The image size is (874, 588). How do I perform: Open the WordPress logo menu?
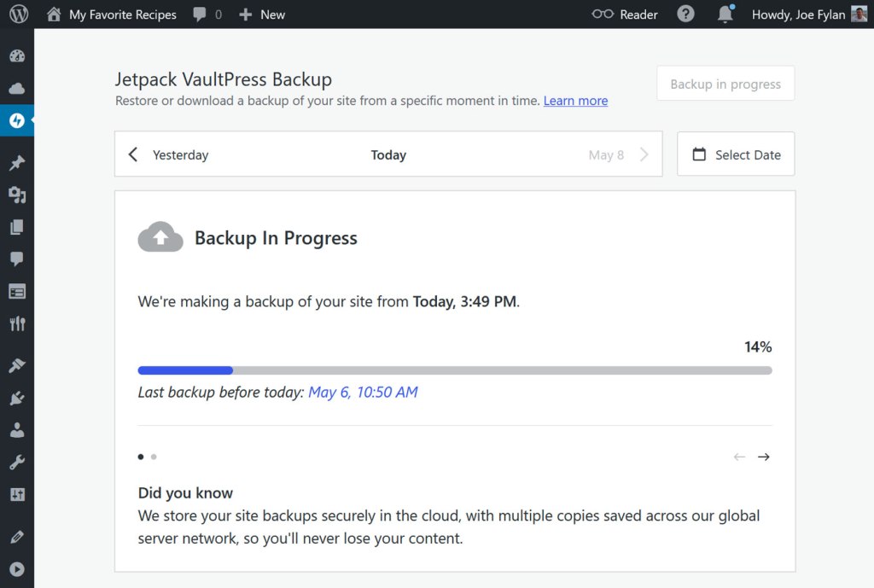19,14
